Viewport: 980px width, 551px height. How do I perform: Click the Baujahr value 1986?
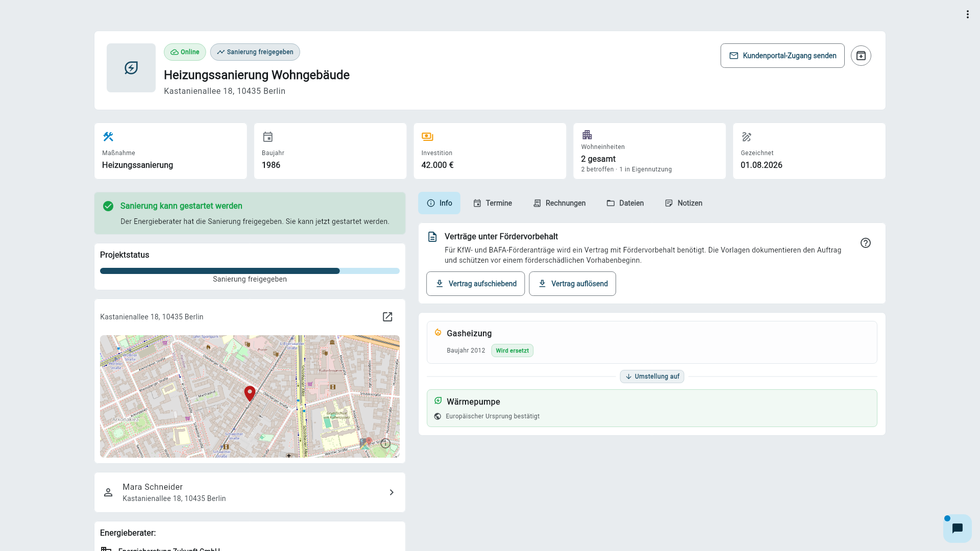point(271,165)
